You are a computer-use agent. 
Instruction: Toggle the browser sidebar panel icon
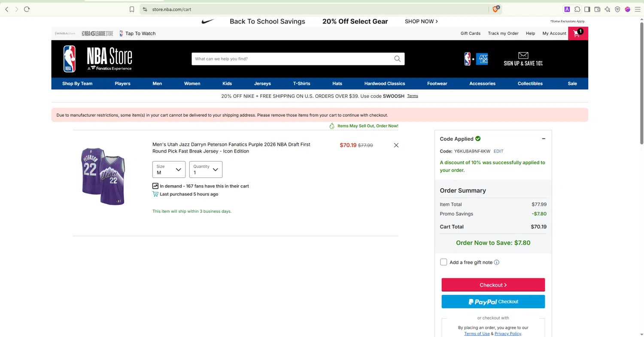[587, 9]
